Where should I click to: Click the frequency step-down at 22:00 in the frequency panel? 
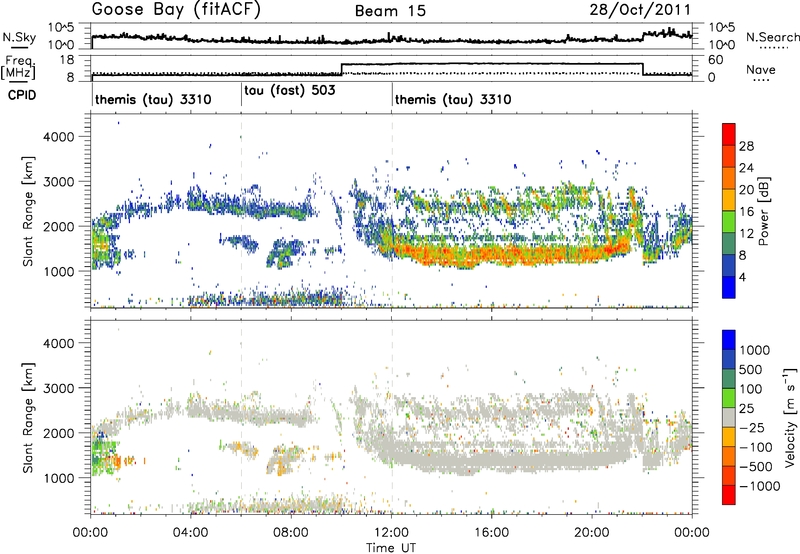643,69
